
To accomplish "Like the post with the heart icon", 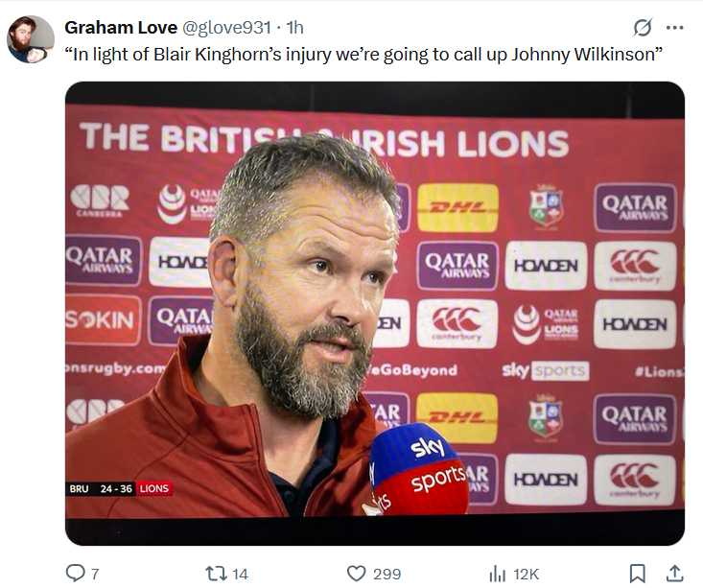I will pos(357,573).
